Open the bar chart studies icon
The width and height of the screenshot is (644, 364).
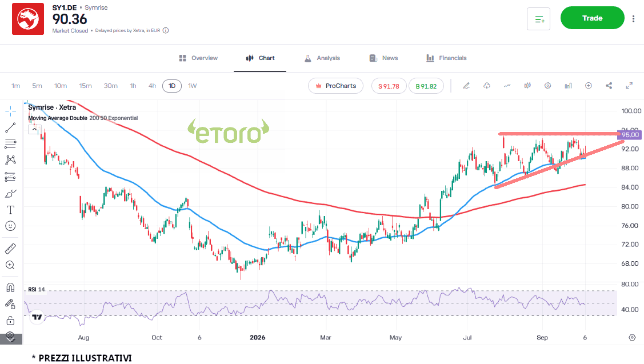tap(568, 86)
